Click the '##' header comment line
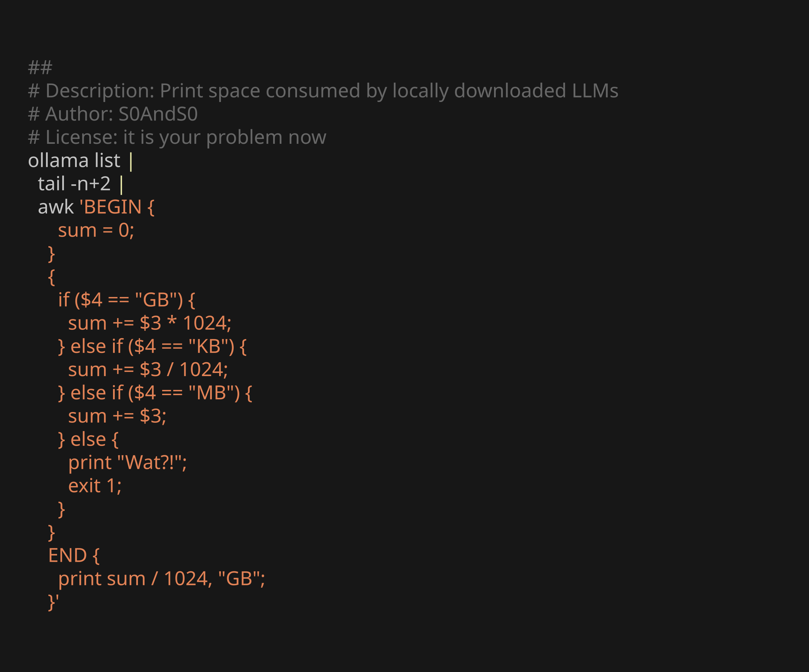The height and width of the screenshot is (672, 809). tap(40, 68)
